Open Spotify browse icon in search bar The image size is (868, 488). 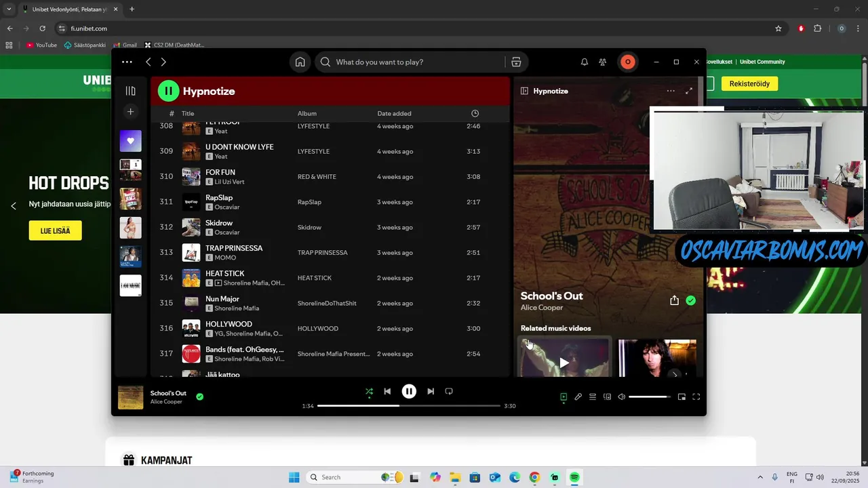pyautogui.click(x=516, y=62)
